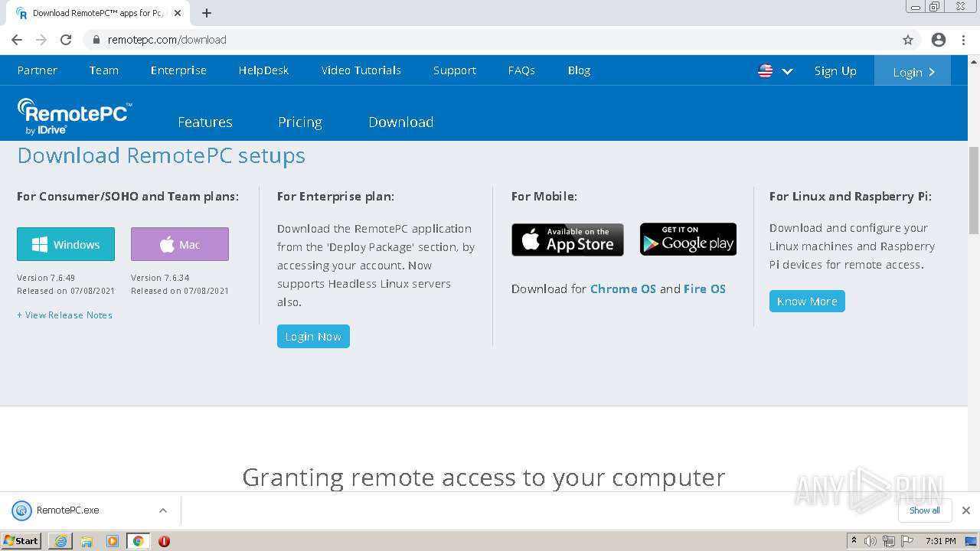
Task: Open the HelpDesk menu item
Action: [263, 70]
